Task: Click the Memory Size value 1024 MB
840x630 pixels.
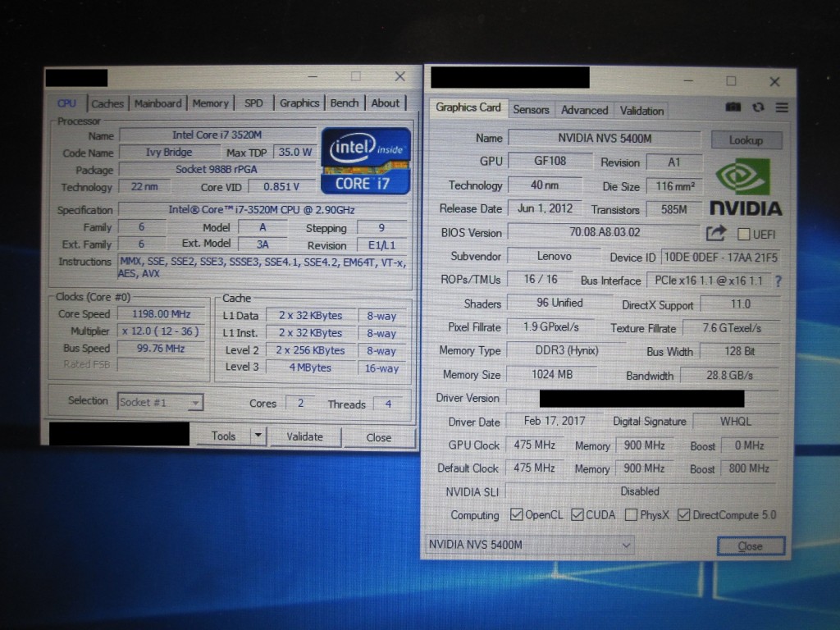Action: (552, 374)
